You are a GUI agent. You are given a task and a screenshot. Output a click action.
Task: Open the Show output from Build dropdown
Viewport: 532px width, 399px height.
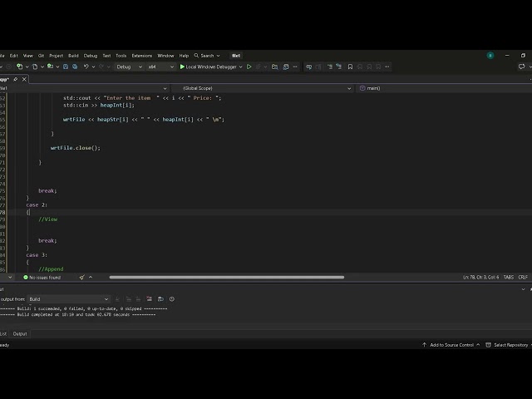68,299
